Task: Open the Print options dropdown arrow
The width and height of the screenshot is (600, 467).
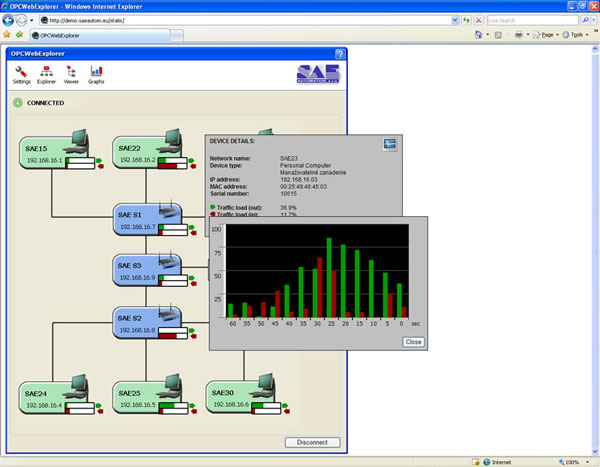Action: click(528, 35)
